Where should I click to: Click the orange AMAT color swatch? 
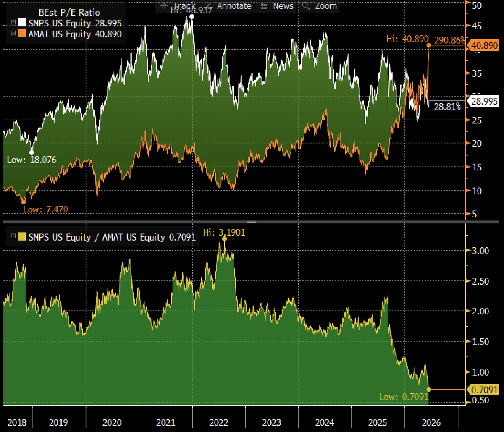pyautogui.click(x=21, y=34)
